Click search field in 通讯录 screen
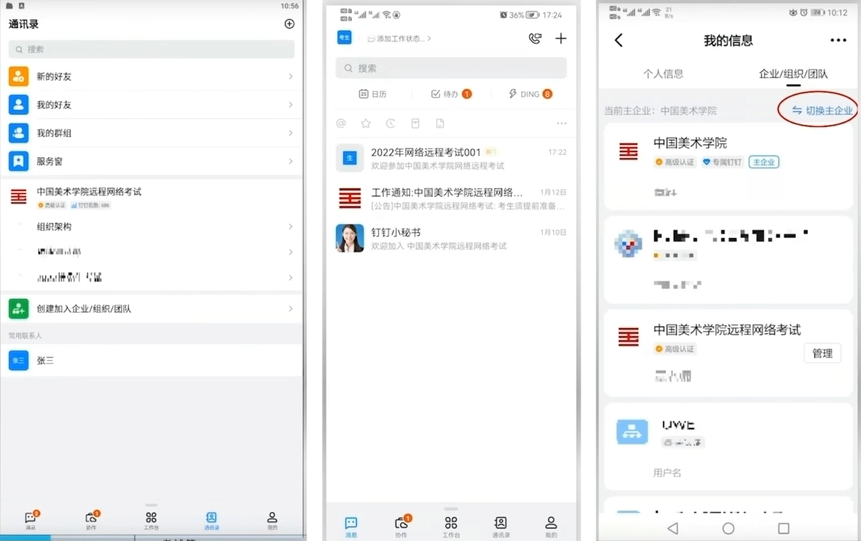The height and width of the screenshot is (541, 861). click(152, 49)
